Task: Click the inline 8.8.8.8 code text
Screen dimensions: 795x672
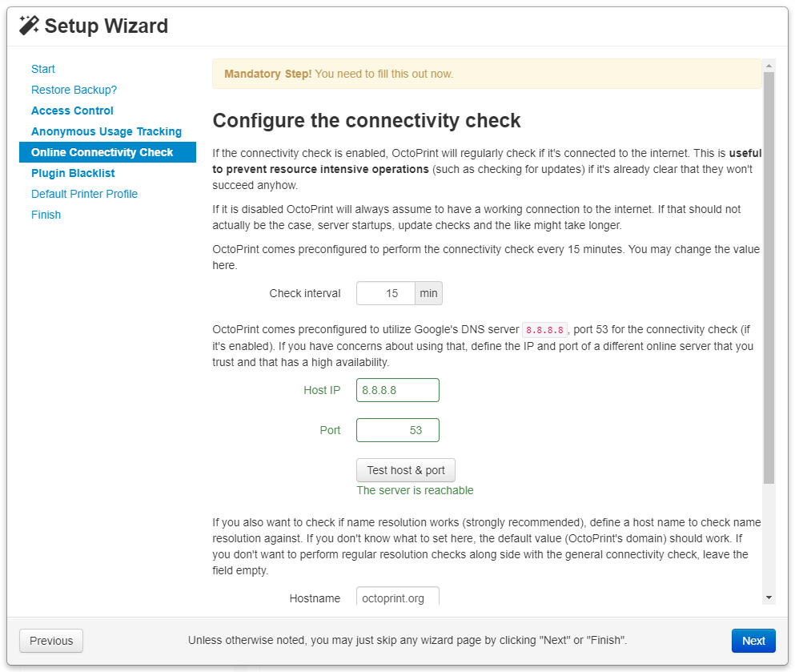Action: click(544, 330)
